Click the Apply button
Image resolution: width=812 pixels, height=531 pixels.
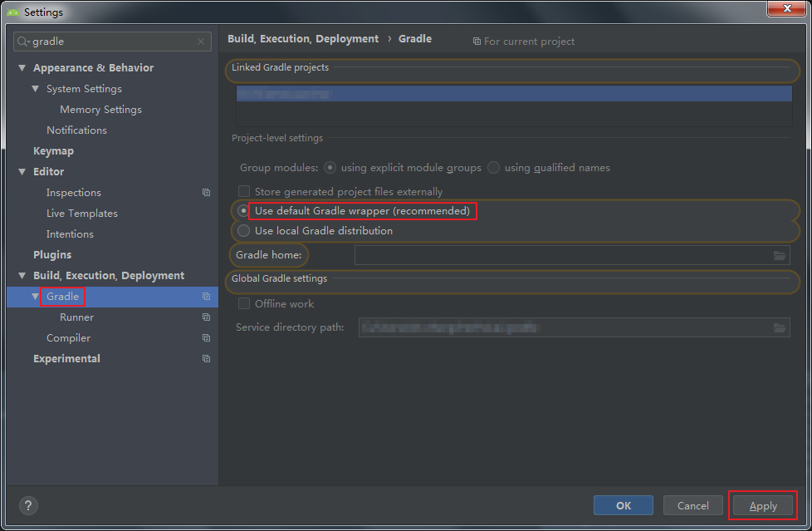tap(763, 505)
